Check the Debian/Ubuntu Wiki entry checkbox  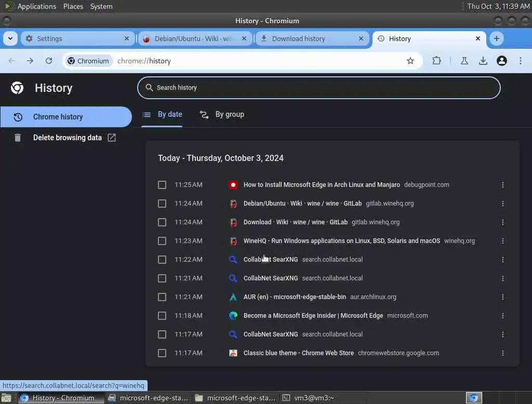[162, 204]
